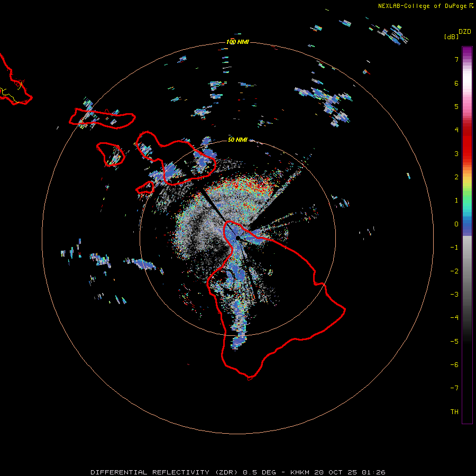476x476 pixels.
Task: Click the -6 value on the color scale
Action: click(x=454, y=365)
